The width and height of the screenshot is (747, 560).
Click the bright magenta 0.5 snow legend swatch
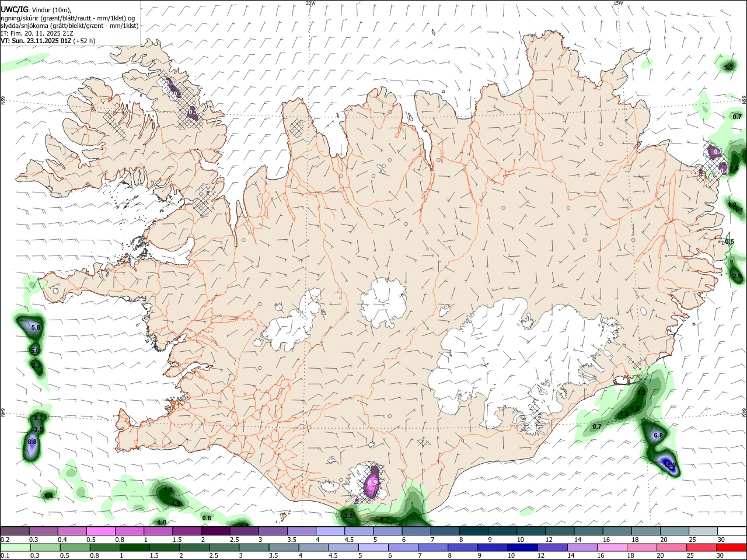point(101,531)
